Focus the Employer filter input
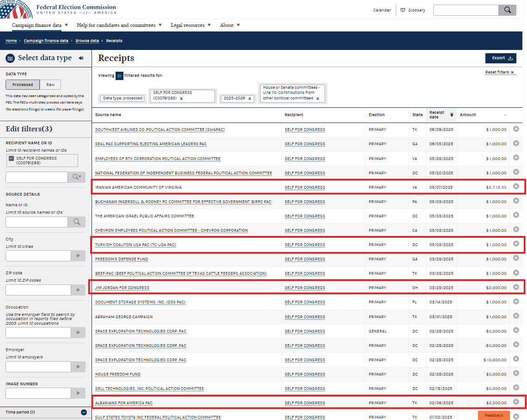527x420 pixels. click(38, 366)
